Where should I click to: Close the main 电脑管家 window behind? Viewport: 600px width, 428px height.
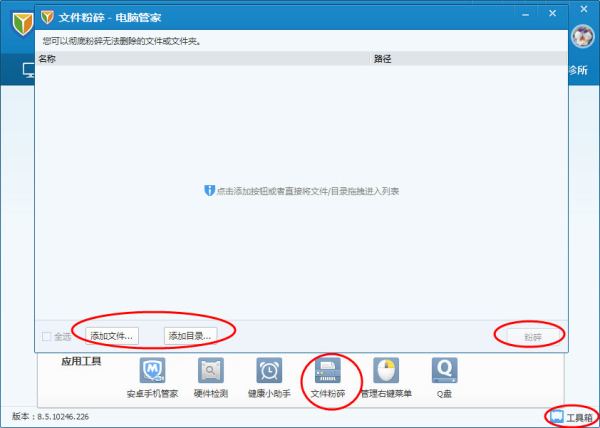(x=584, y=10)
